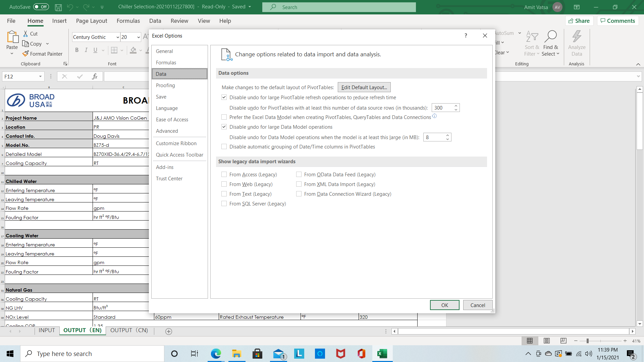The width and height of the screenshot is (644, 362).
Task: Uncheck Disable undo for large Data Model operations
Action: (x=224, y=127)
